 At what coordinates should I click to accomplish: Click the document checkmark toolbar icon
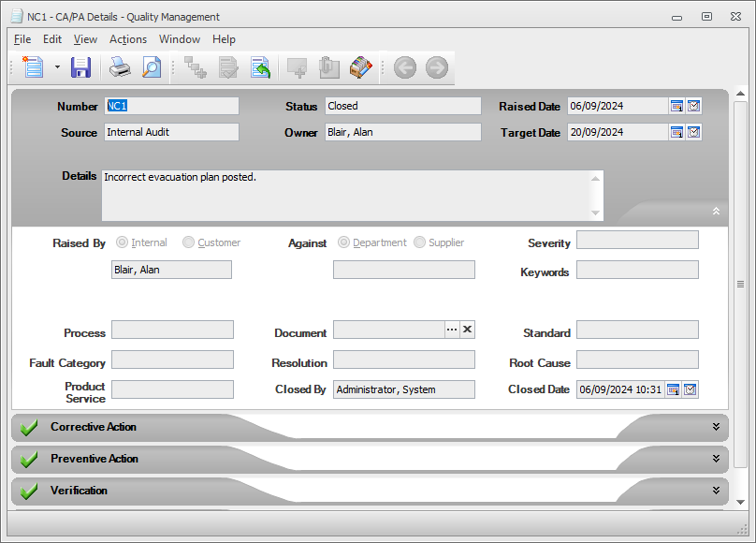[x=228, y=67]
